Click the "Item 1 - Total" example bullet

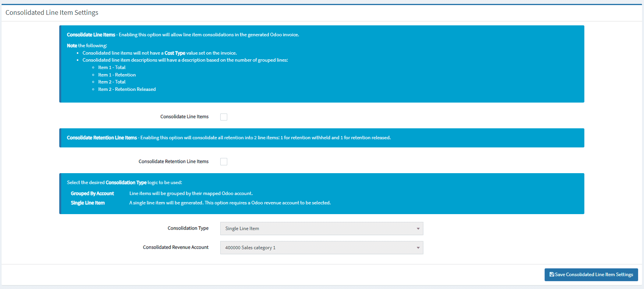112,67
